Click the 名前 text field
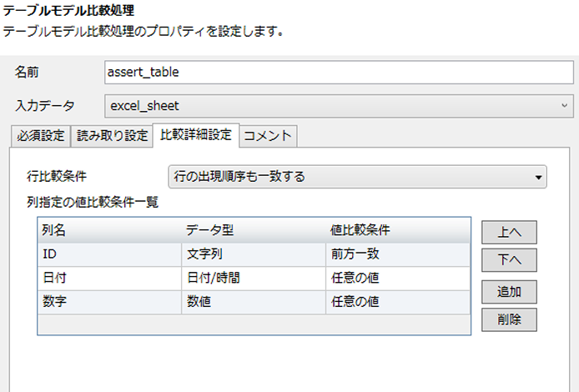 point(338,73)
